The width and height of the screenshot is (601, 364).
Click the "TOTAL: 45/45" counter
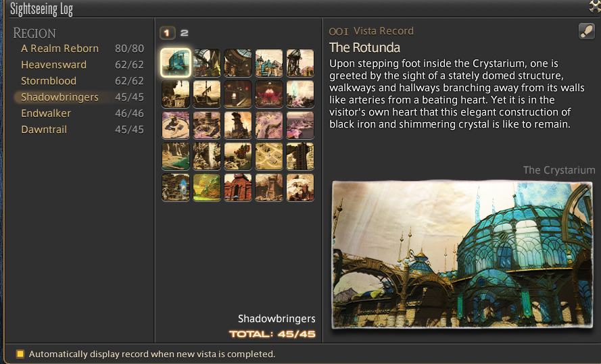pos(272,334)
